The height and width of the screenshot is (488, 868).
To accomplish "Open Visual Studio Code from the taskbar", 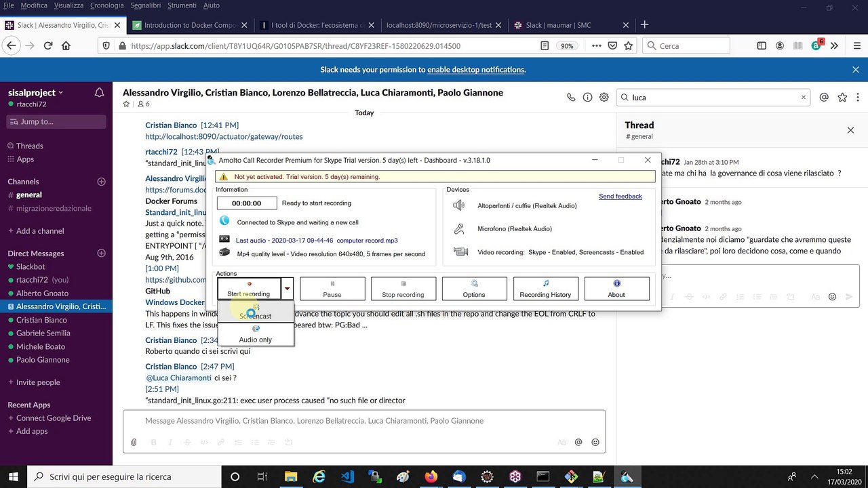I will (x=348, y=476).
